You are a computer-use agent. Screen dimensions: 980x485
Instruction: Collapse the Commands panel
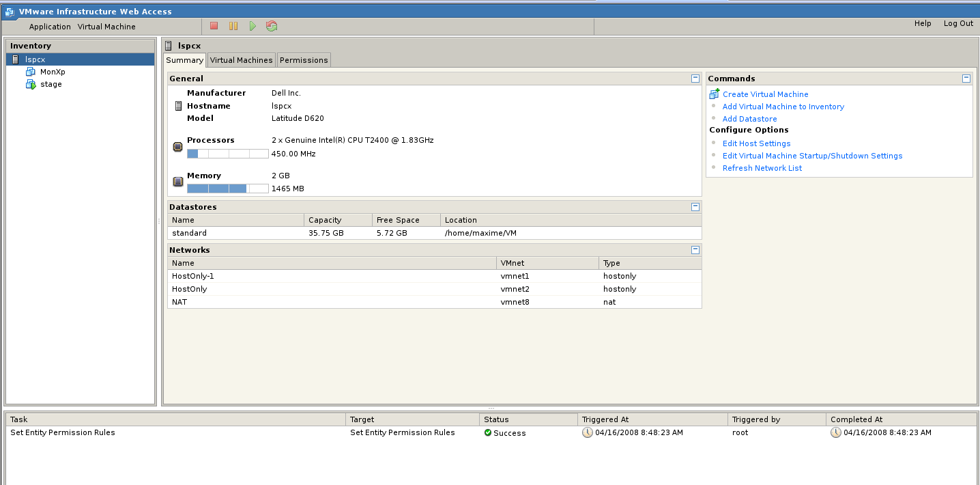[x=966, y=79]
